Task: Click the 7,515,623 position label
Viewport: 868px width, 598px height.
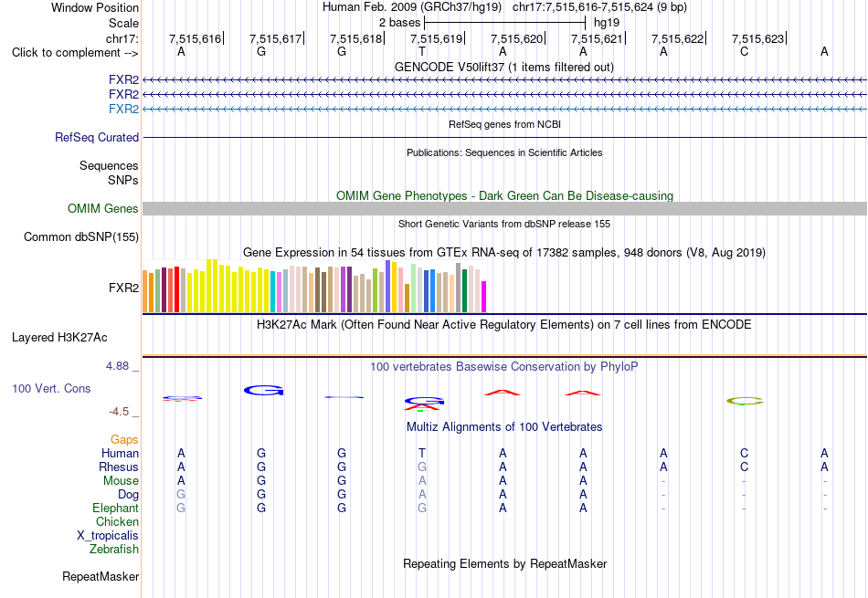Action: tap(757, 38)
